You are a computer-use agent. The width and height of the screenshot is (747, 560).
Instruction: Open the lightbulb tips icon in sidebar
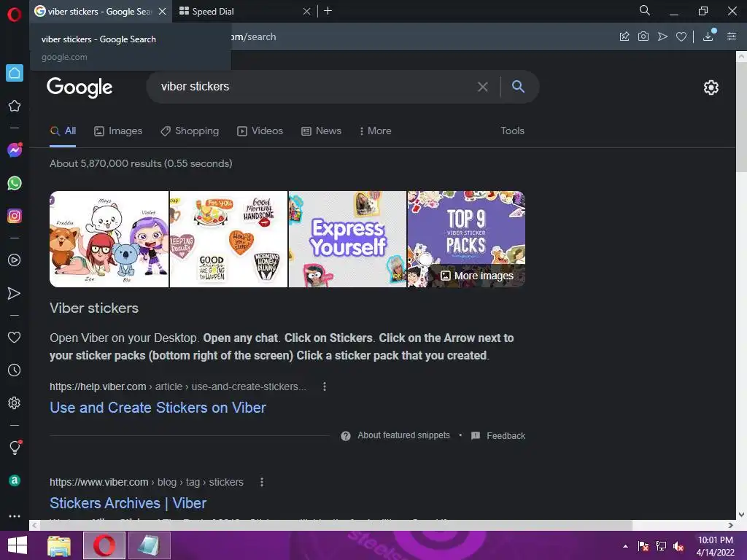[x=15, y=447]
